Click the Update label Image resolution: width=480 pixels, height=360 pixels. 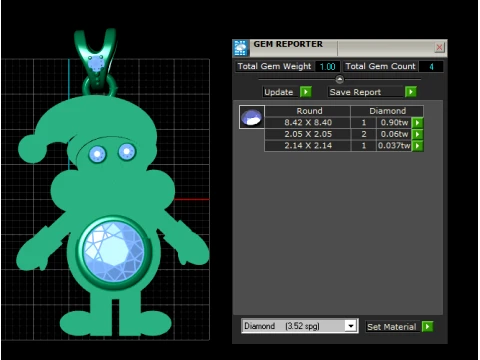pyautogui.click(x=279, y=92)
